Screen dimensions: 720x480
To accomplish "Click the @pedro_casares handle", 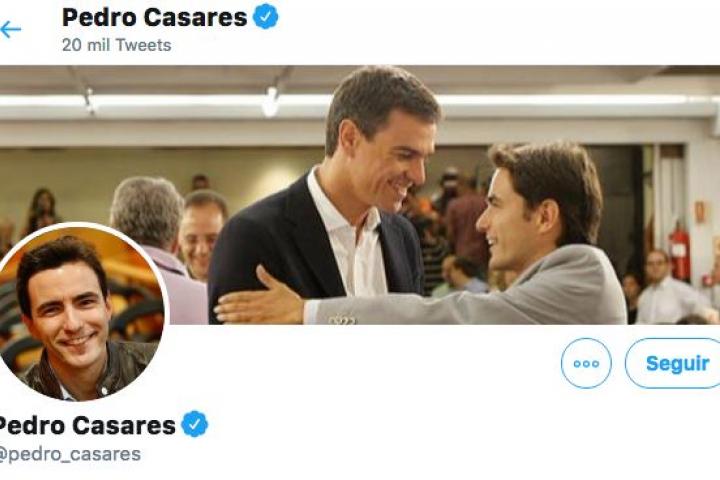I will (x=69, y=454).
